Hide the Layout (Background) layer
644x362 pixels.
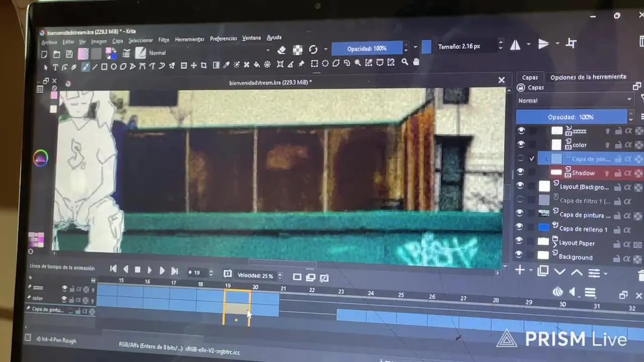coord(521,186)
